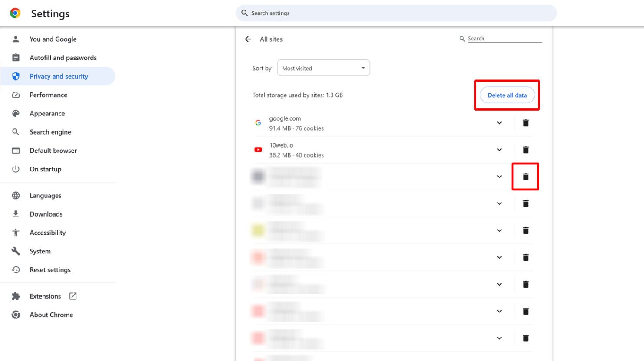This screenshot has width=644, height=361.
Task: Select Reset settings in the sidebar
Action: (x=50, y=270)
